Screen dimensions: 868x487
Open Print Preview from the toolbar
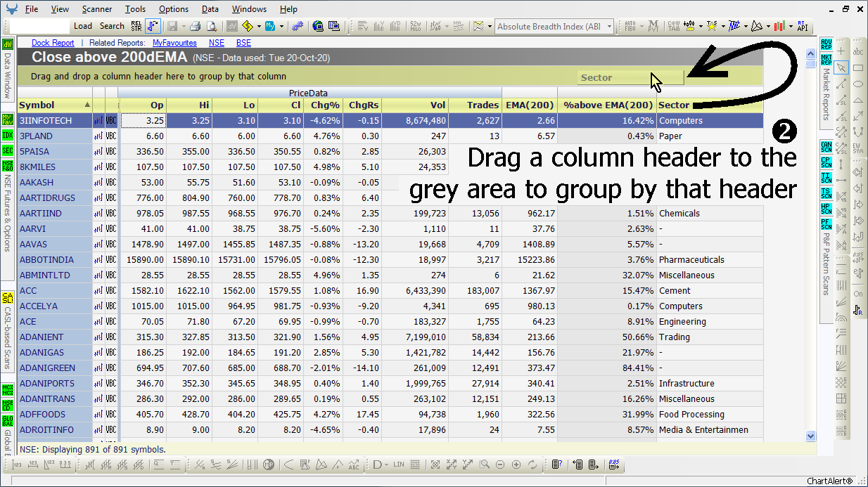pos(211,26)
